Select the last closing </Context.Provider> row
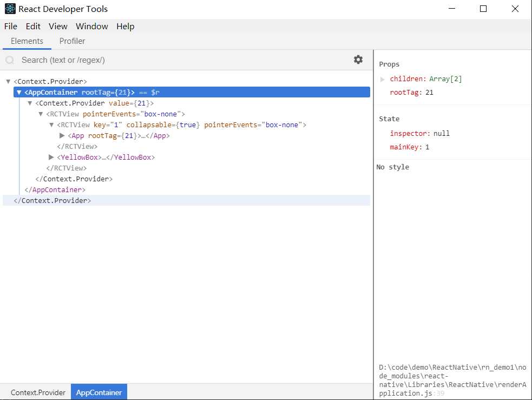This screenshot has height=400, width=532. (186, 200)
